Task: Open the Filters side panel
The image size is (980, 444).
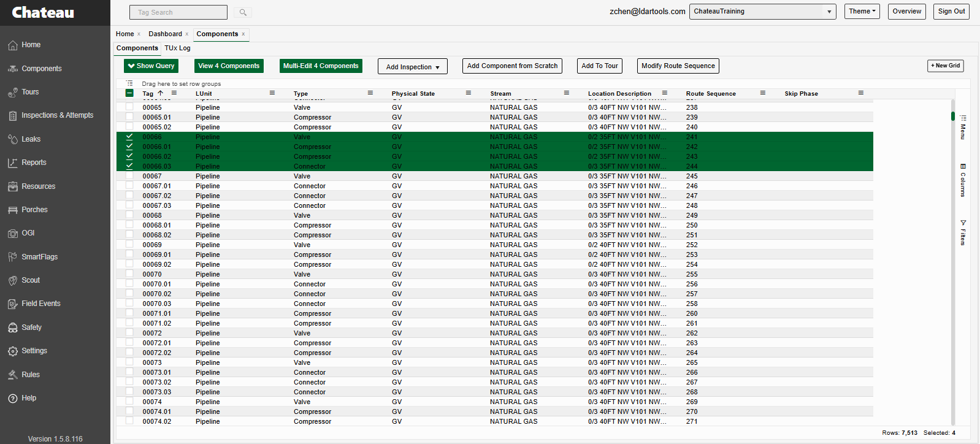Action: click(x=963, y=232)
